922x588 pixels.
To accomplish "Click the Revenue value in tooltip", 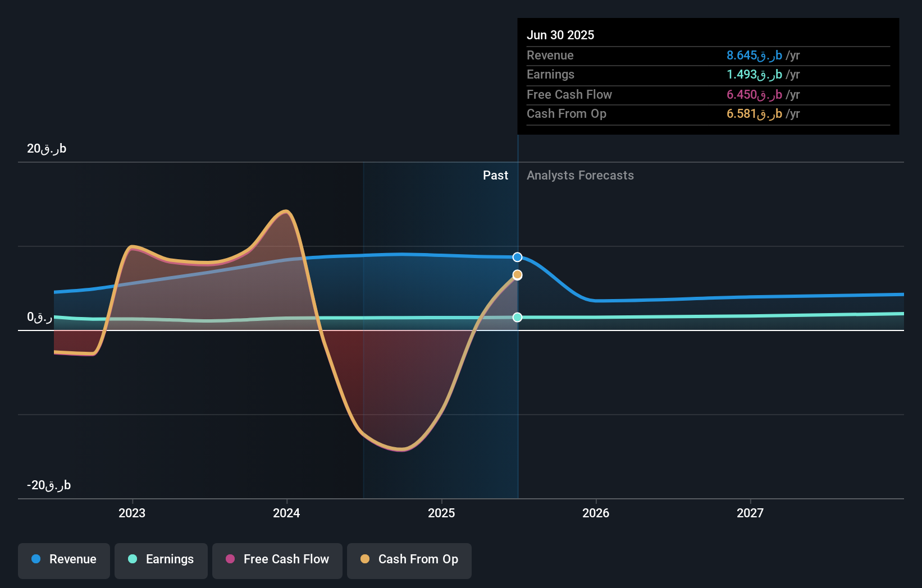I will point(763,56).
